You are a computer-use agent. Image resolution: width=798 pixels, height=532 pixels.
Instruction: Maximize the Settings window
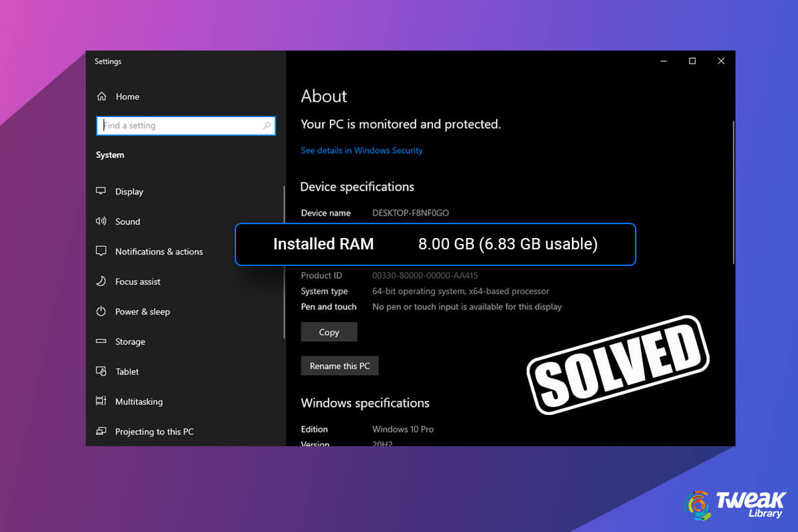692,61
